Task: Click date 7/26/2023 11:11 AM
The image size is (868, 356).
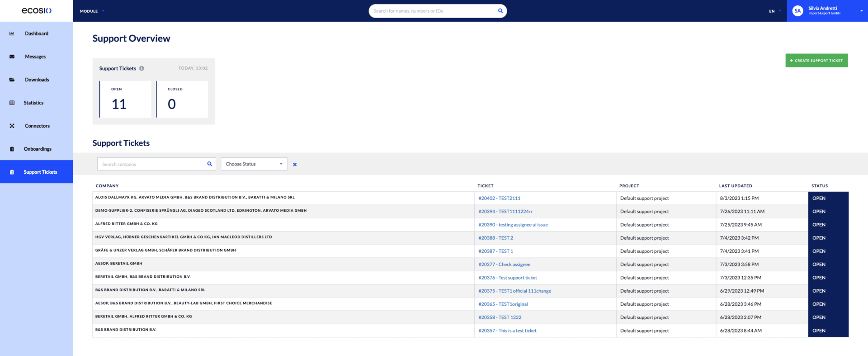Action: (742, 211)
